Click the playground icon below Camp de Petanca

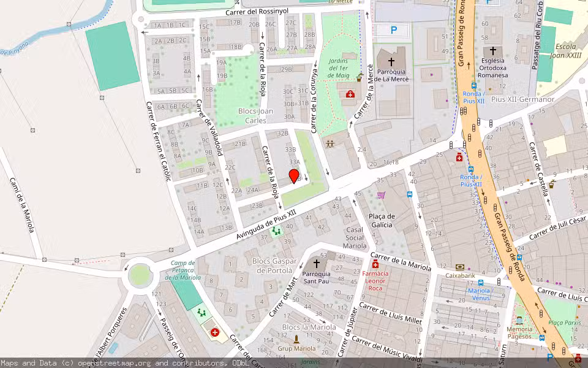click(202, 312)
